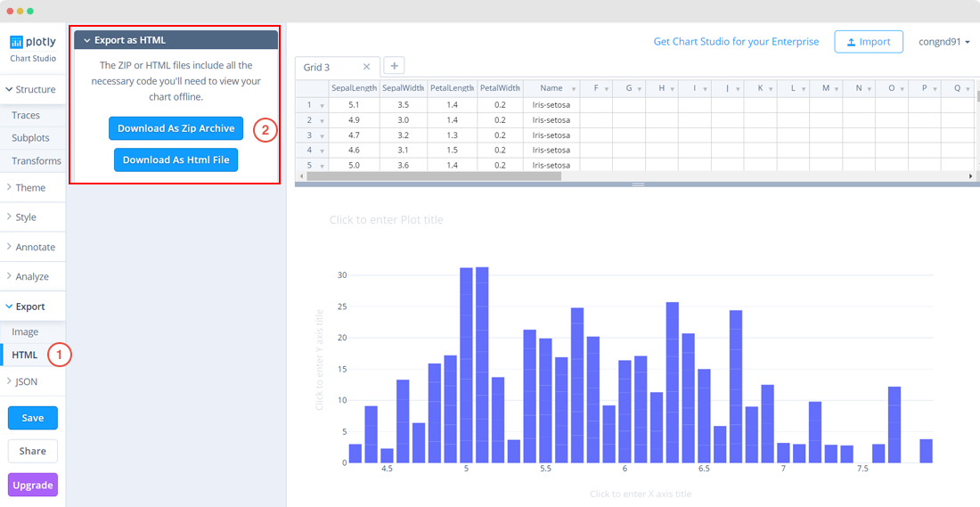Open column P dropdown arrow
Viewport: 980px width, 507px height.
(935, 89)
